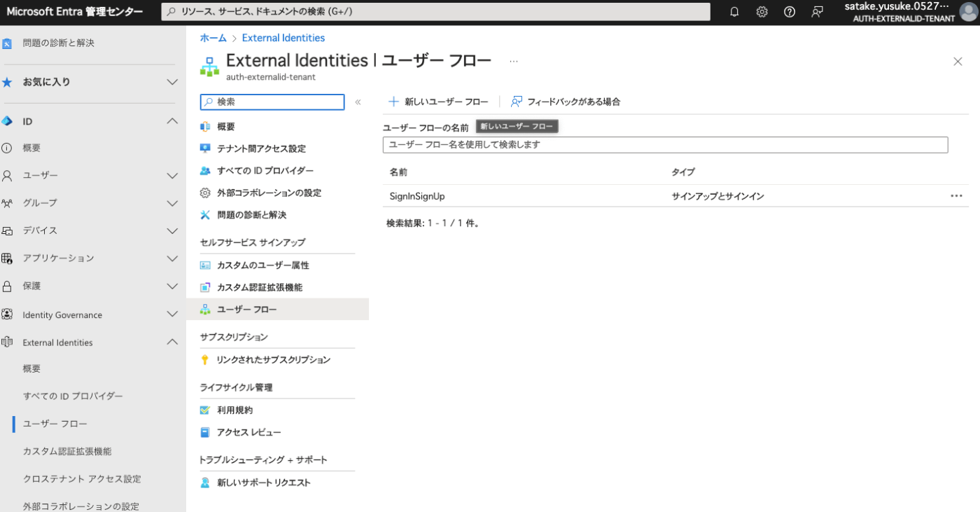
Task: Select ユーザー フロー in left navigation
Action: [x=55, y=424]
